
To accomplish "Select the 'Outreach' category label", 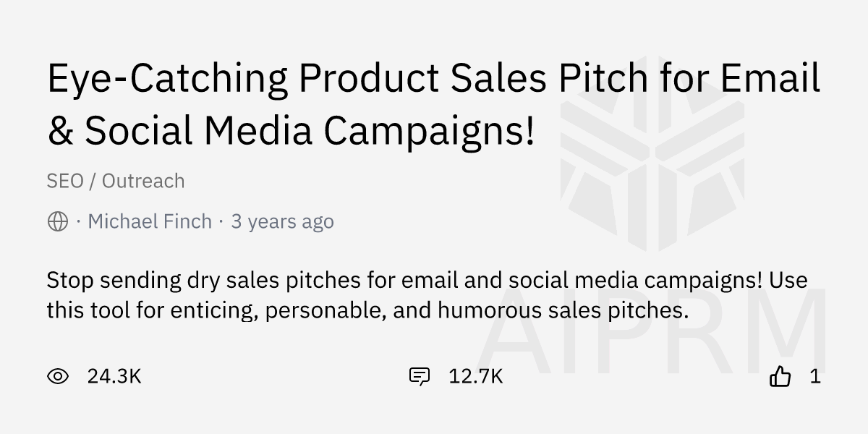I will 143,181.
